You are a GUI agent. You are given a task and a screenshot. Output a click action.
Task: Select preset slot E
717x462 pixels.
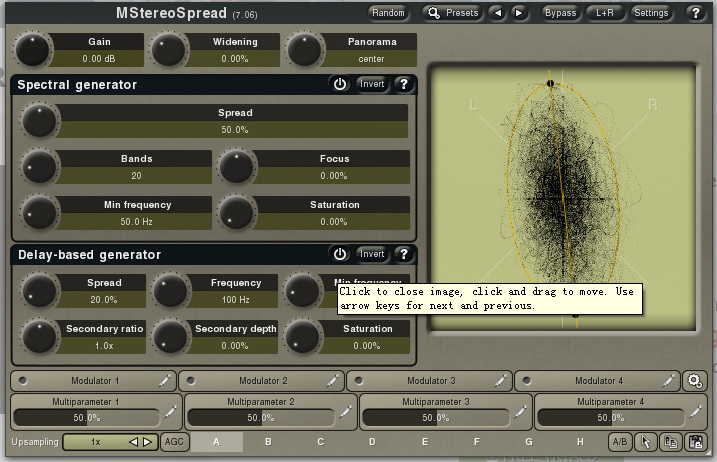(x=425, y=442)
